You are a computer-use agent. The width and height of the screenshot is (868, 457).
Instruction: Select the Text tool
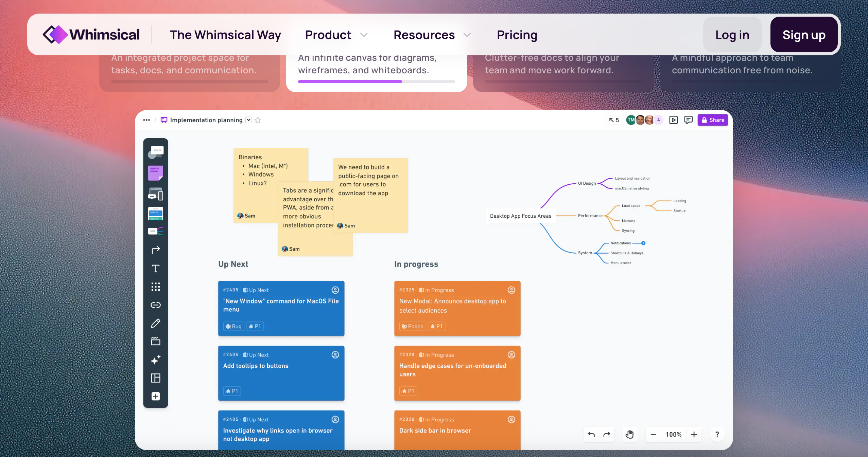pyautogui.click(x=156, y=269)
